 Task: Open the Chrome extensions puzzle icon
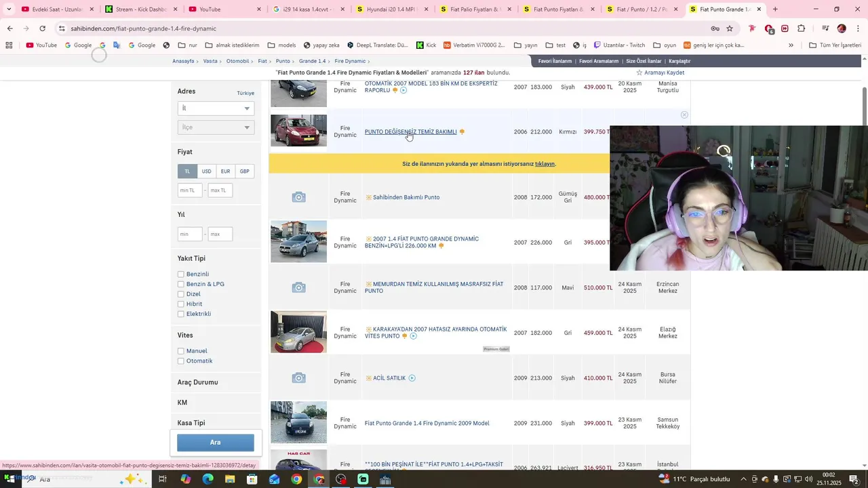(802, 28)
